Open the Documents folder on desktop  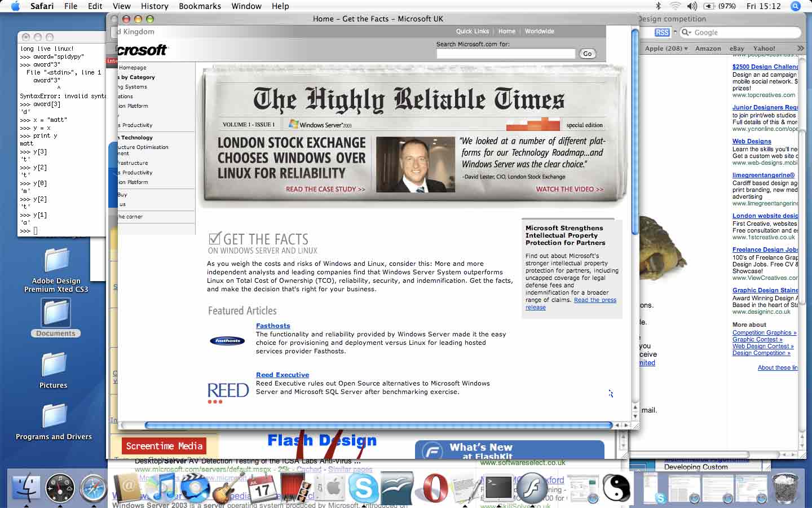(x=56, y=317)
